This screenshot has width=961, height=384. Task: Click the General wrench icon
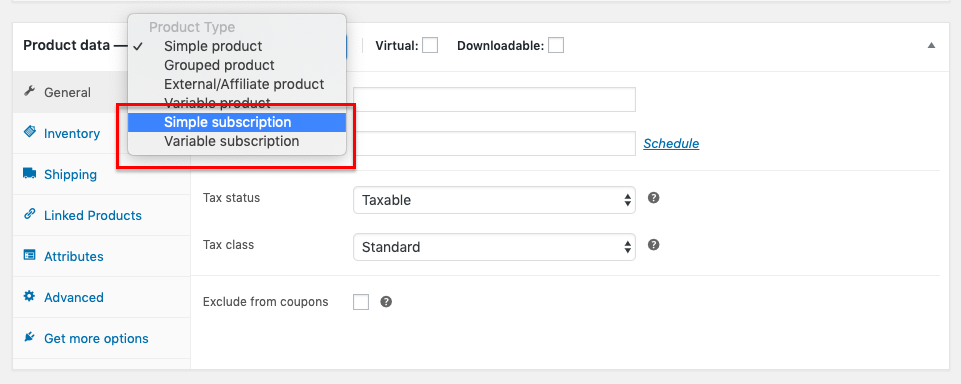point(29,92)
